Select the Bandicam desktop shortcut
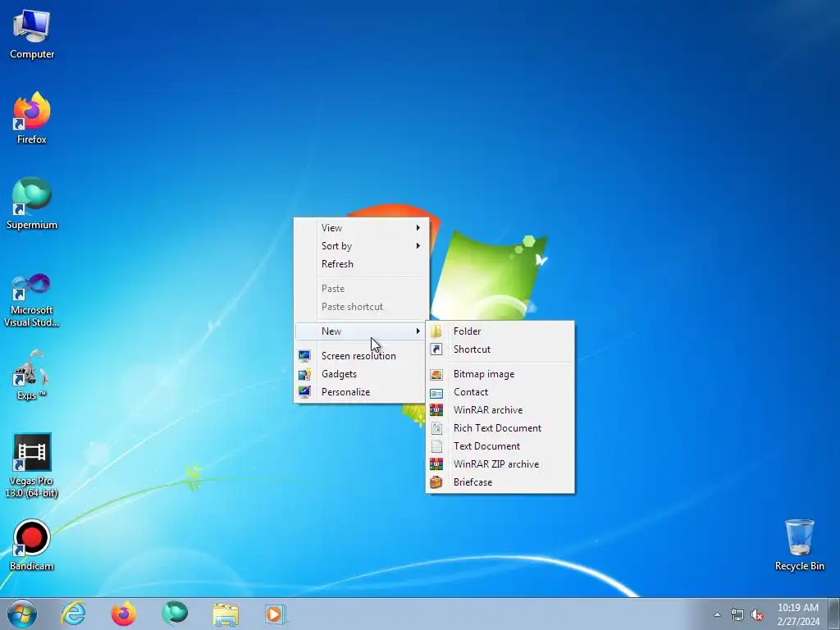The width and height of the screenshot is (840, 630). tap(32, 545)
